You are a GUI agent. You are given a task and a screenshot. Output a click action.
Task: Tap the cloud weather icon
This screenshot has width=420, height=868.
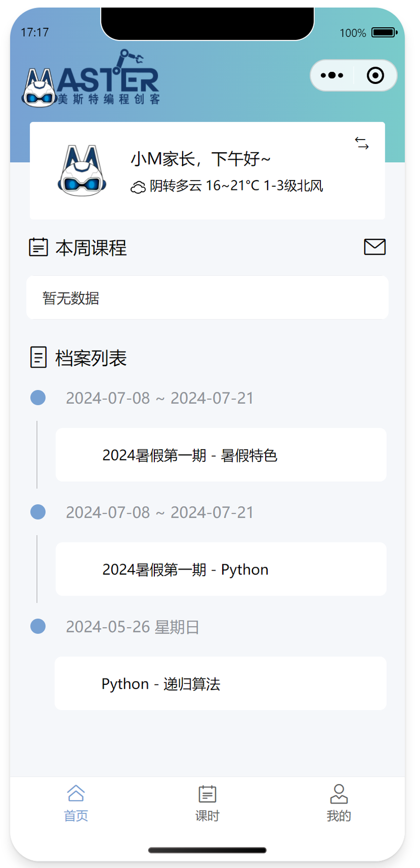click(x=138, y=187)
